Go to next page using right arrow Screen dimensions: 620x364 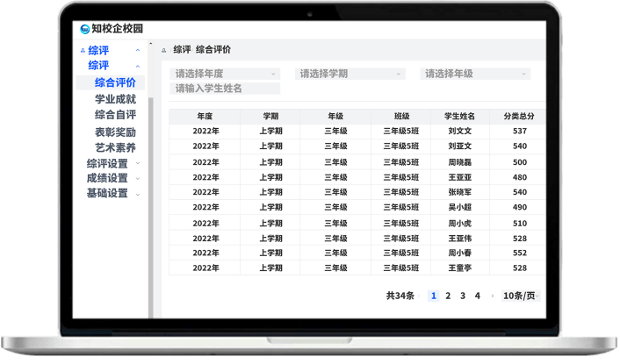click(492, 296)
